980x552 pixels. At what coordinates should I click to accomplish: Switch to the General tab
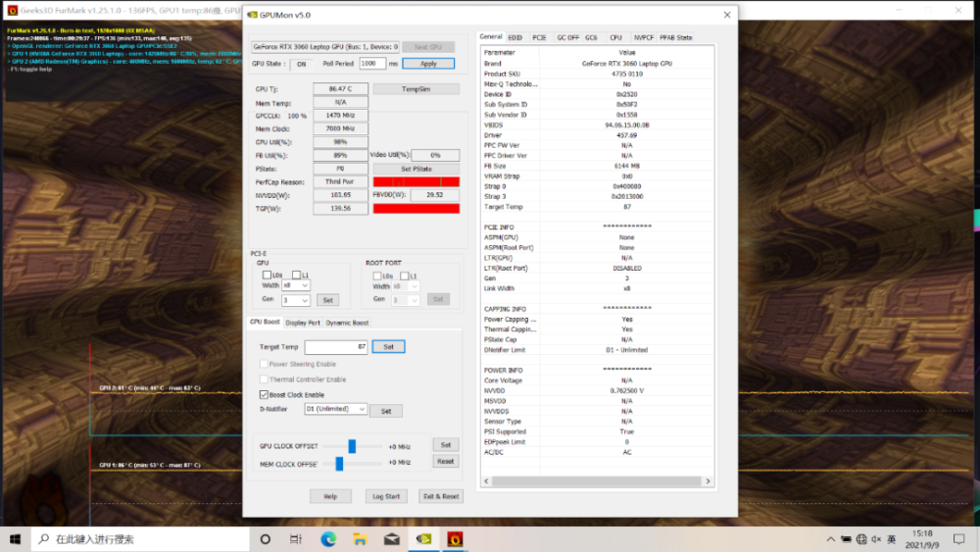(491, 37)
